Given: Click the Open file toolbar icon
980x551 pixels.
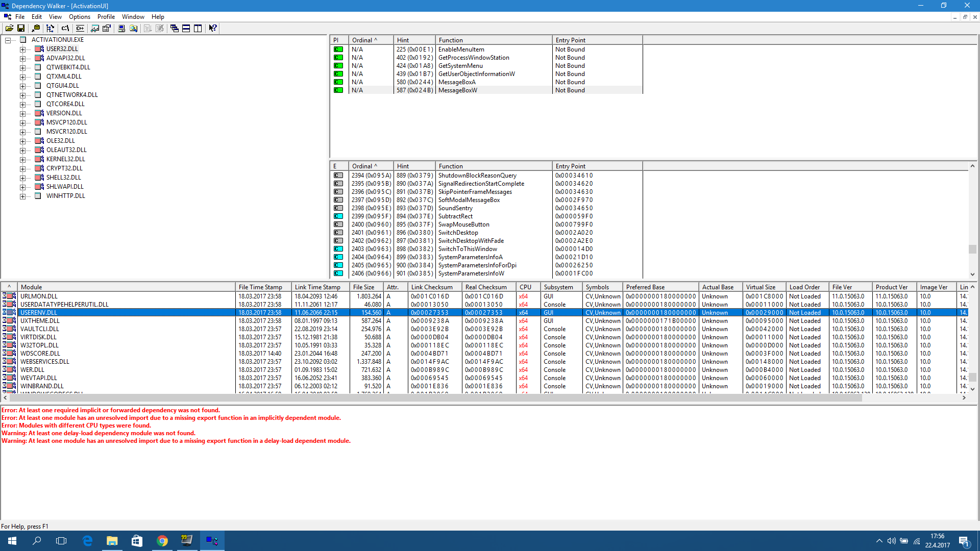Looking at the screenshot, I should click(x=9, y=29).
